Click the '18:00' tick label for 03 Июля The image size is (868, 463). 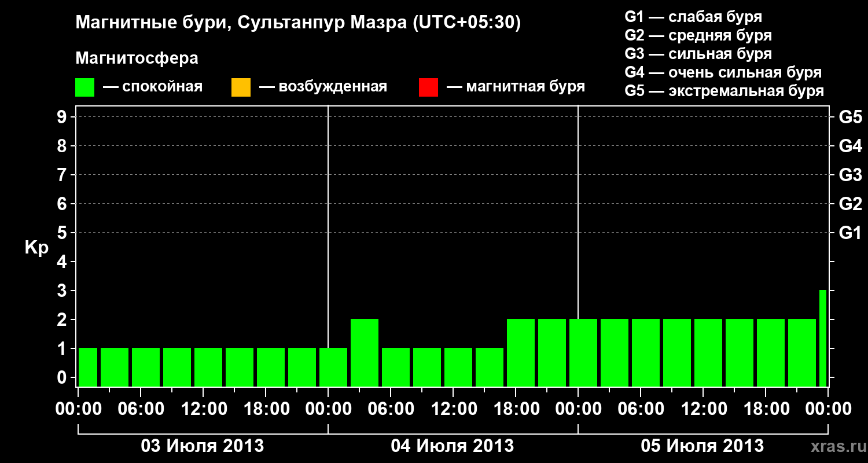point(266,409)
